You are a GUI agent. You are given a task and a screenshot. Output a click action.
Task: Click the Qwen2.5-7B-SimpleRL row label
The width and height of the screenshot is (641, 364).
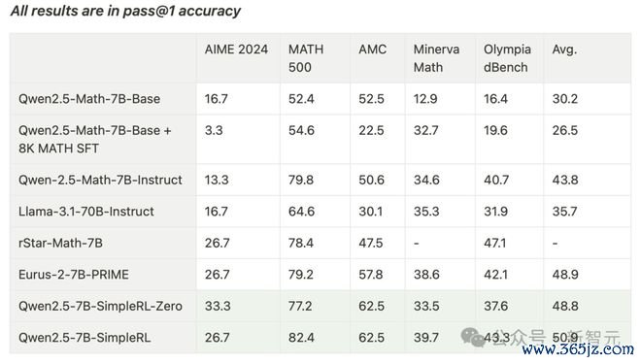[84, 338]
